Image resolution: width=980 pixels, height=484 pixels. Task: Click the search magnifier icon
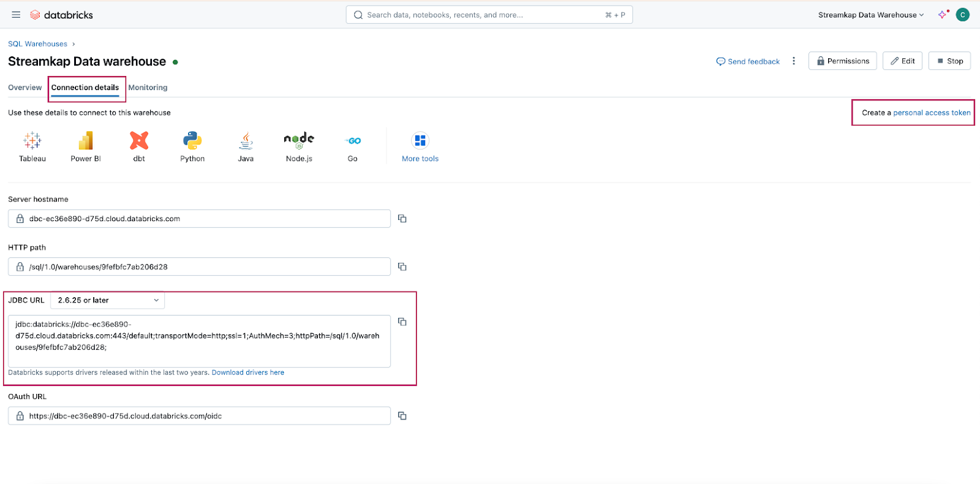click(358, 15)
